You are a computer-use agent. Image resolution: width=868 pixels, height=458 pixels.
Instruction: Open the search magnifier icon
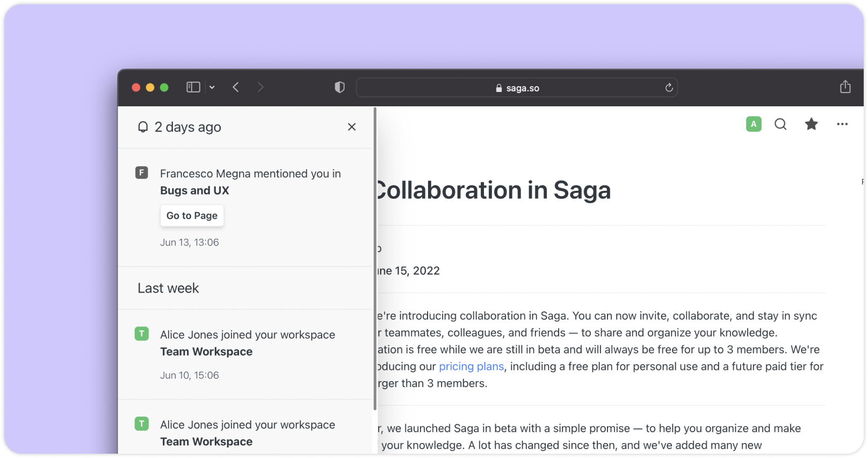click(780, 124)
